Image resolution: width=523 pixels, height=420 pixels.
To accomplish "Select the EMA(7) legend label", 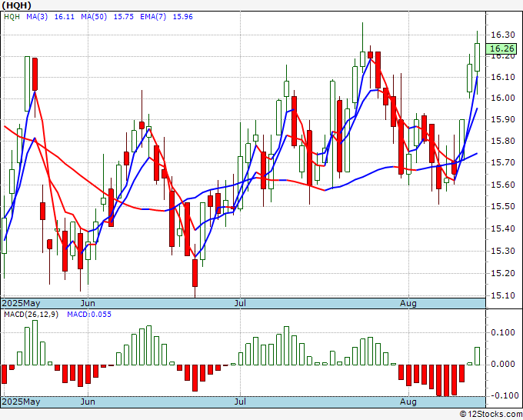I will (153, 17).
